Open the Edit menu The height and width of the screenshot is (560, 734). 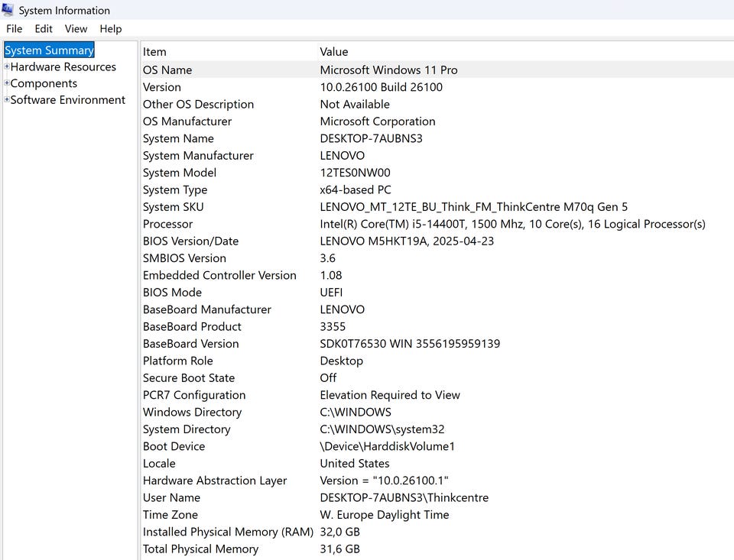[44, 29]
